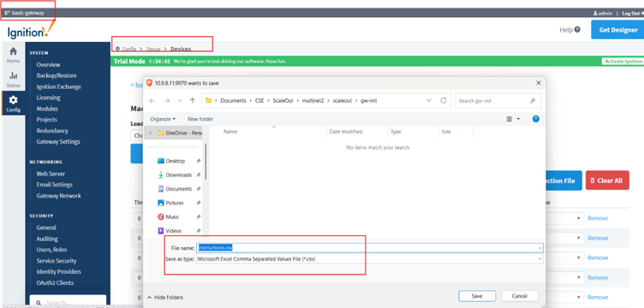Expand the OneDrive tree node
The image size is (644, 308).
pyautogui.click(x=151, y=133)
